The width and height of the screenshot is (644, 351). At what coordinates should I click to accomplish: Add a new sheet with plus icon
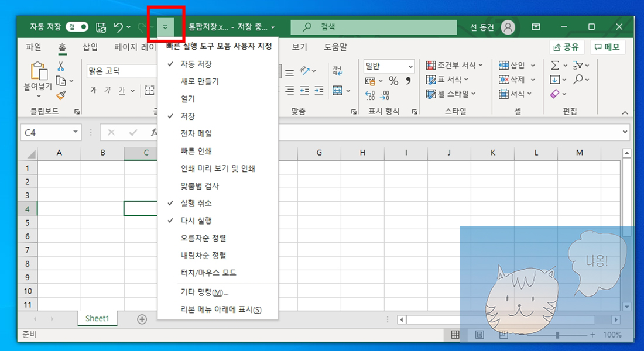(142, 319)
